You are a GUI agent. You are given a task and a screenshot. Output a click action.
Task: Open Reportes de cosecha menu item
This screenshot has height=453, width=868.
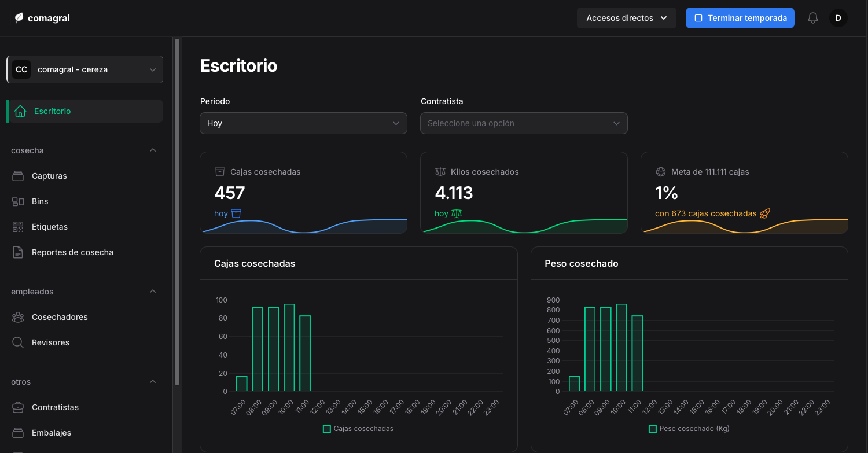(x=72, y=252)
